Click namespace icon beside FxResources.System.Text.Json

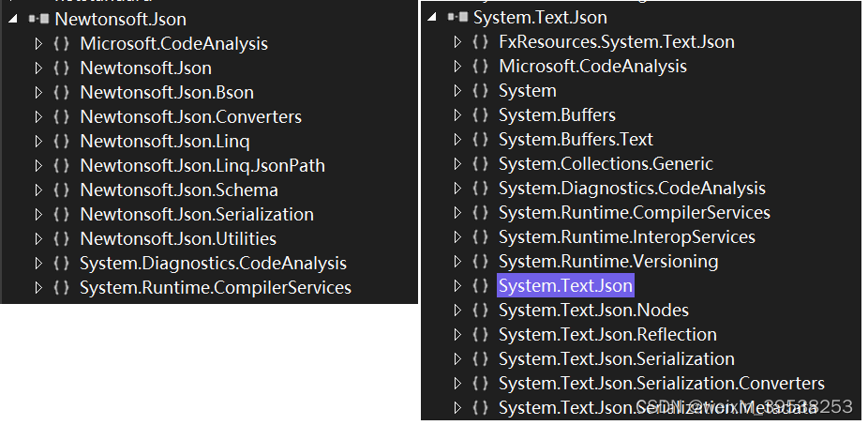(481, 42)
